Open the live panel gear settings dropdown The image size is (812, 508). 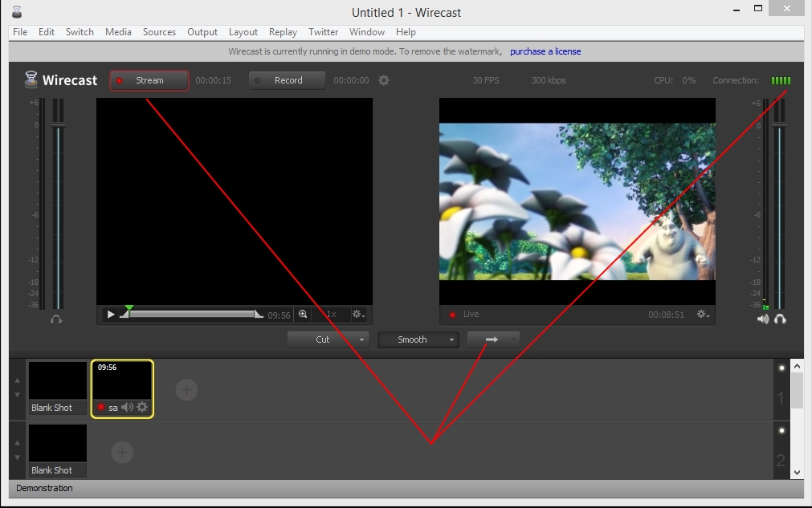coord(703,314)
